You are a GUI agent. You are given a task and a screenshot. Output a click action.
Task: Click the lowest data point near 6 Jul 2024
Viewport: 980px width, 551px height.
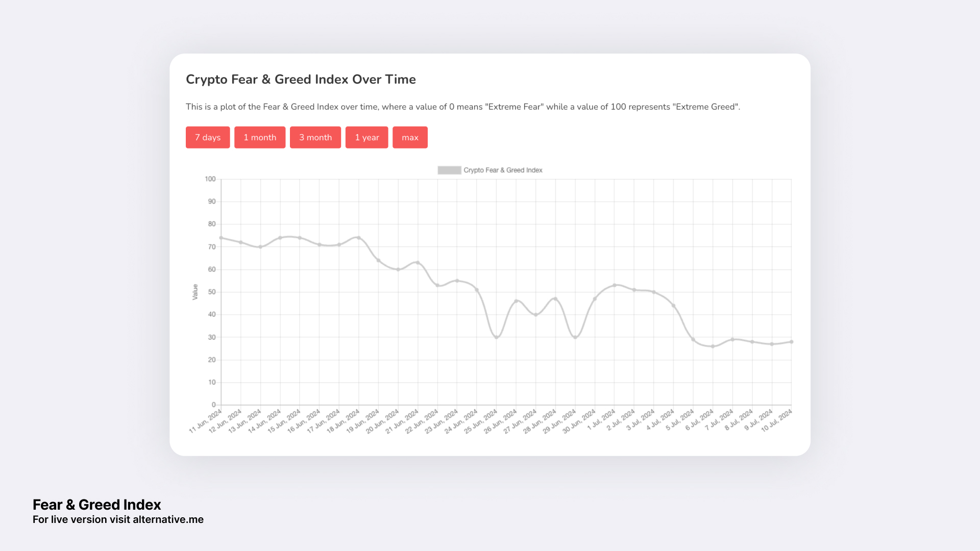pyautogui.click(x=712, y=346)
